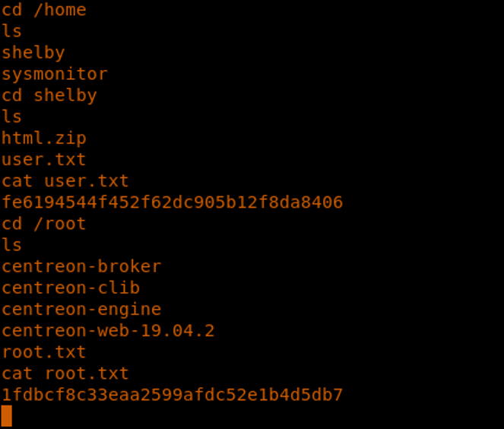Click the root flag hash starting with 1fdbcf
504x429 pixels.
[172, 395]
